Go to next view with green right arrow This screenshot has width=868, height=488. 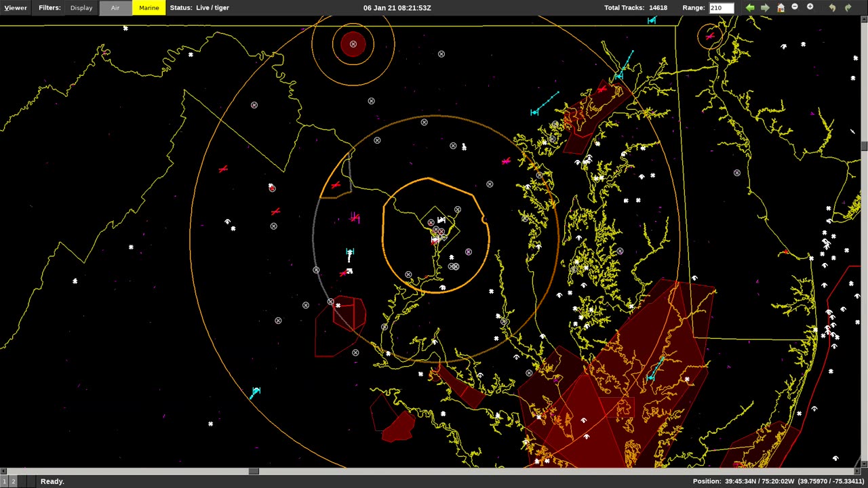tap(765, 7)
